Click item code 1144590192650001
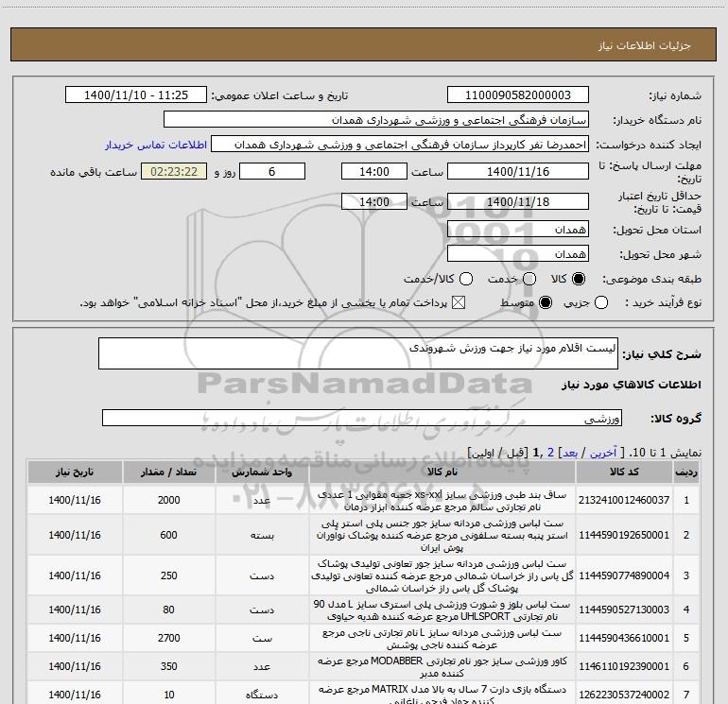The image size is (728, 704). point(624,535)
